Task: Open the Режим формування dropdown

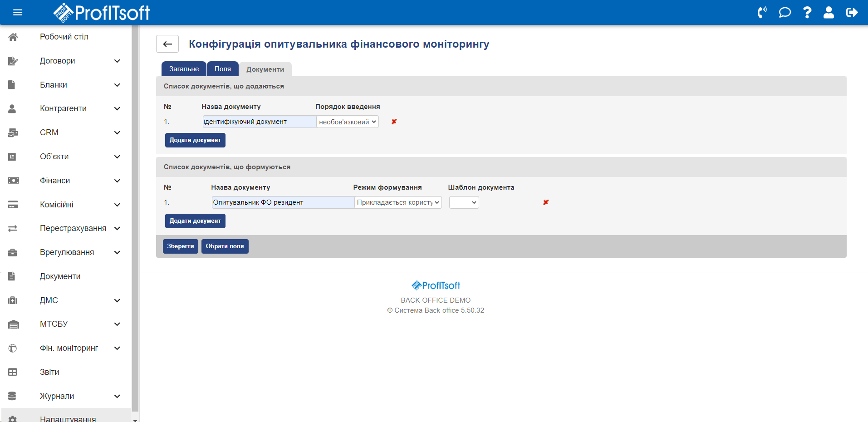Action: (398, 202)
